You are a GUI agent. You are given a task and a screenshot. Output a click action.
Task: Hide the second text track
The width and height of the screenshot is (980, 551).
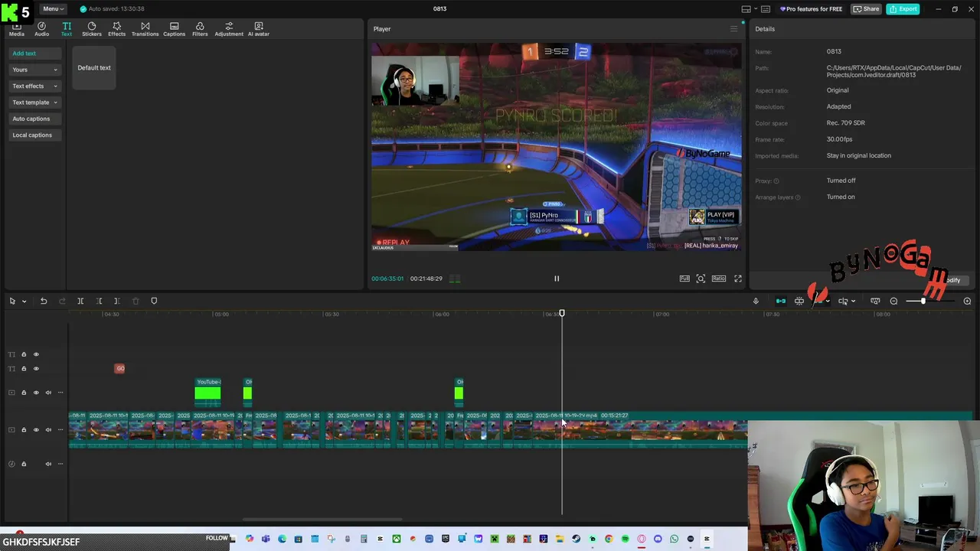(36, 369)
